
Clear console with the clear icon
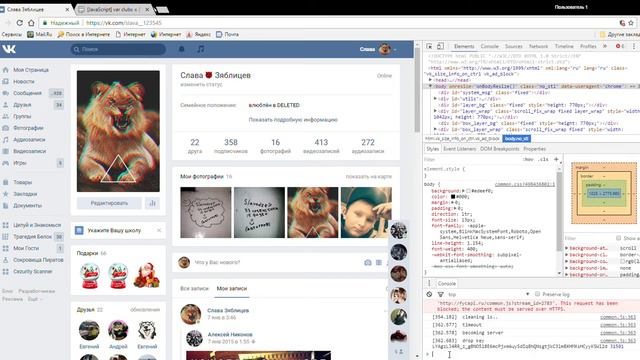point(429,294)
